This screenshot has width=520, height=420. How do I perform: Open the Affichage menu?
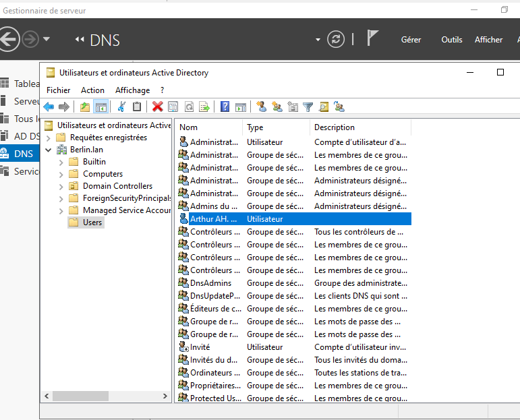pyautogui.click(x=132, y=90)
